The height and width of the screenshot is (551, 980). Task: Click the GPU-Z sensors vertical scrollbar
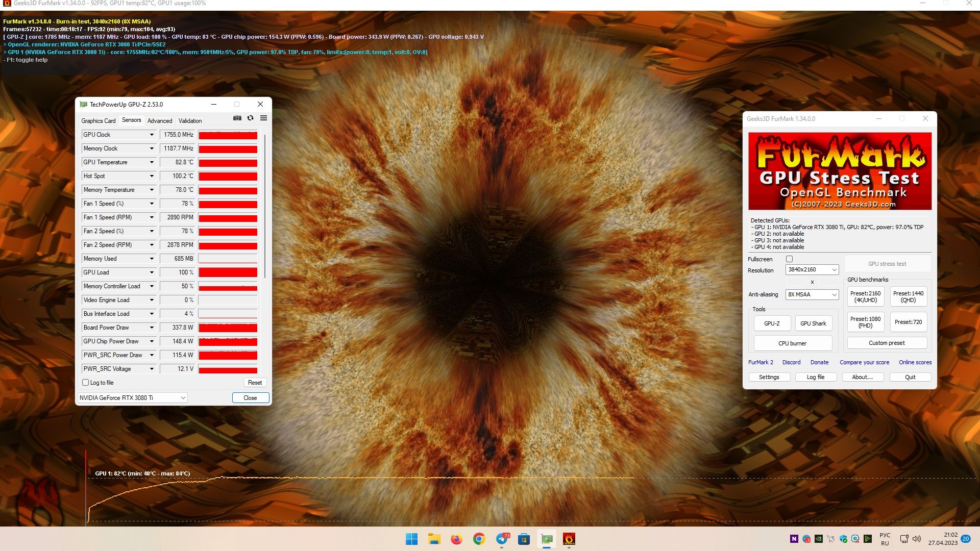coord(264,207)
